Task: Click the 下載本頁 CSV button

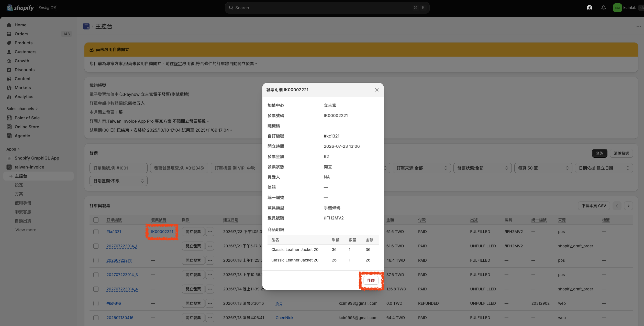Action: click(x=594, y=206)
